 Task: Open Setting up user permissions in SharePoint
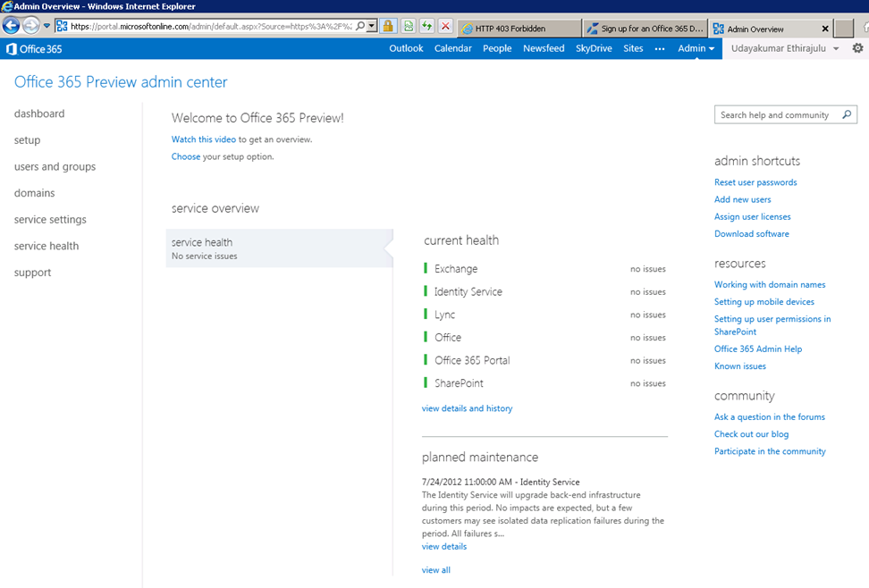tap(772, 325)
